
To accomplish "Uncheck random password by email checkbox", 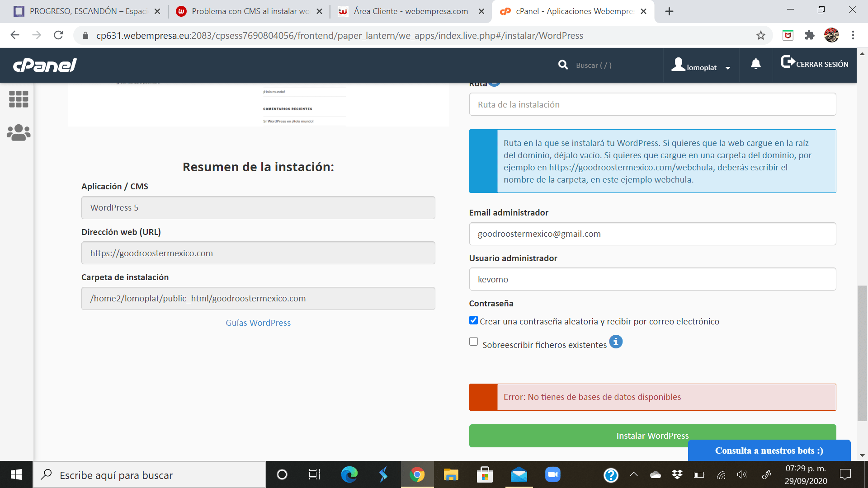I will 473,320.
